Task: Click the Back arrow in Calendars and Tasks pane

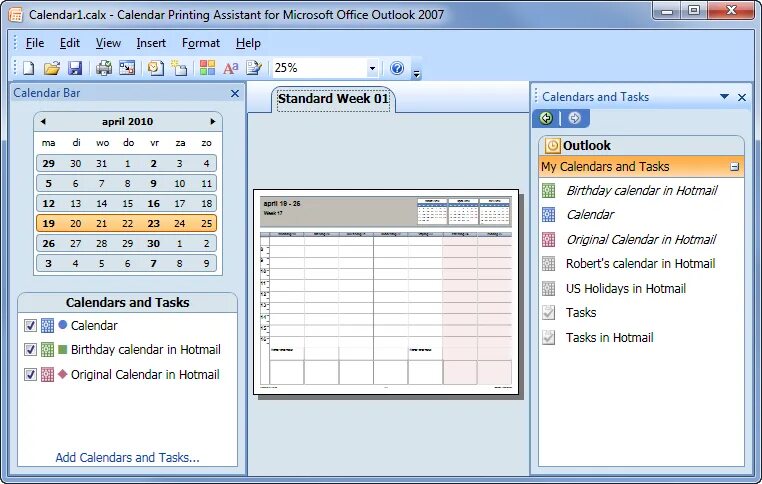Action: (x=546, y=118)
